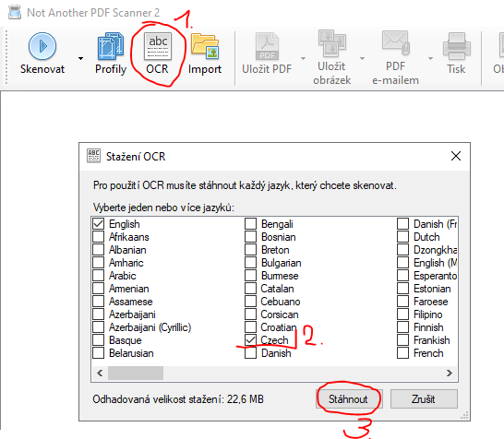Expand the Uložit PDF dropdown arrow

[x=303, y=58]
